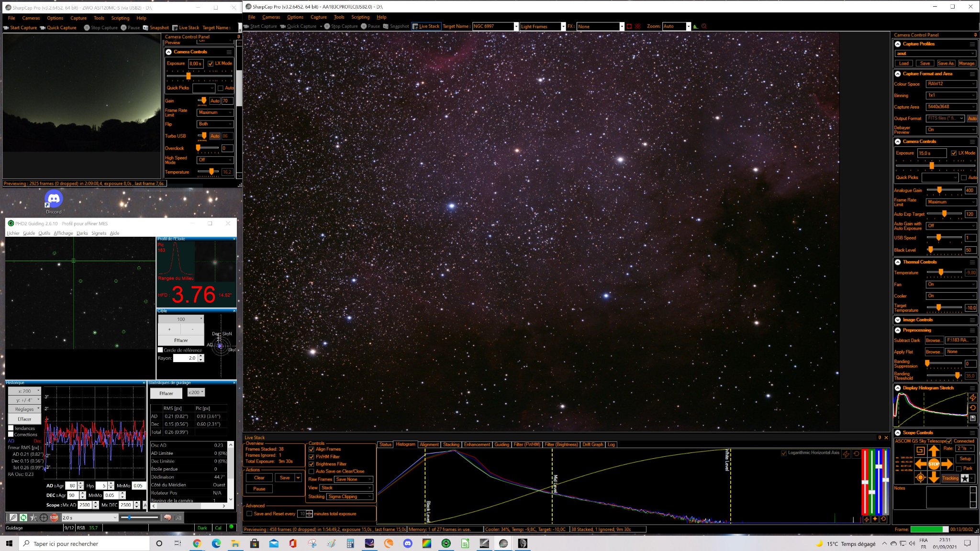Click orange STOP in Scope Controls
The width and height of the screenshot is (980, 551).
934,463
